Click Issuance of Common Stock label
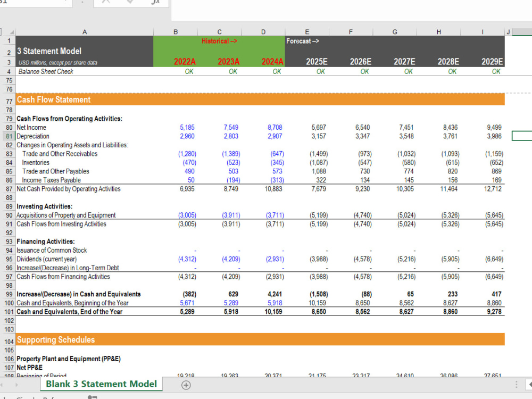 (x=52, y=251)
